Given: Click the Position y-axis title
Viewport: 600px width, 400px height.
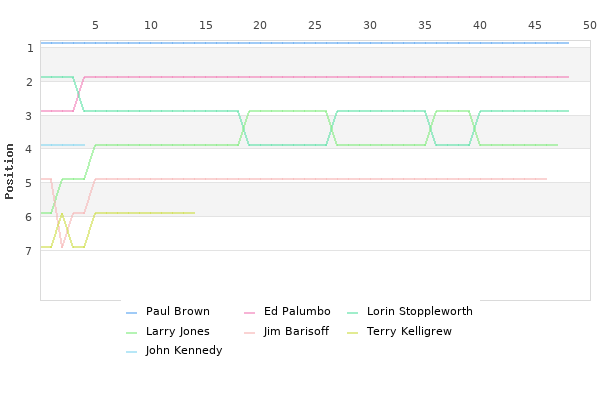Looking at the screenshot, I should click(9, 171).
